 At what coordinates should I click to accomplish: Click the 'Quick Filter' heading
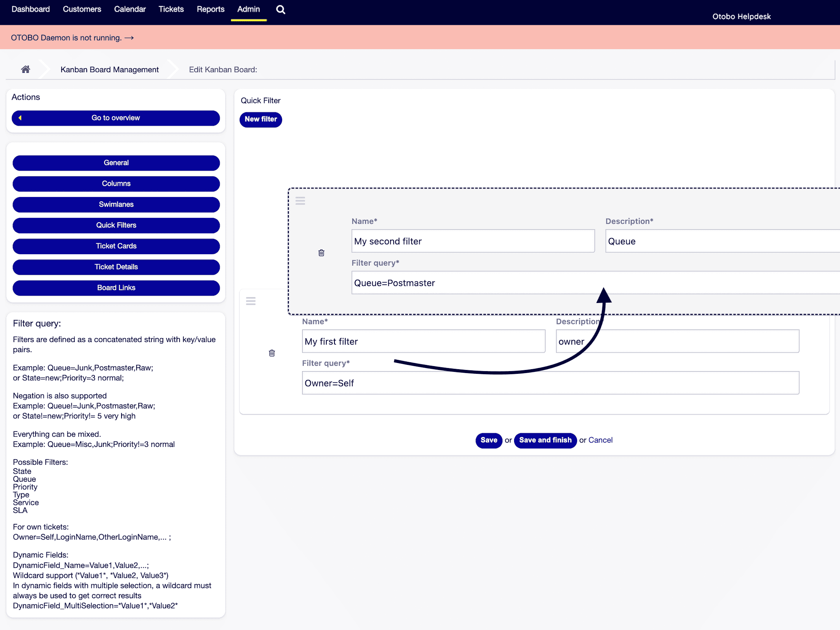[261, 101]
